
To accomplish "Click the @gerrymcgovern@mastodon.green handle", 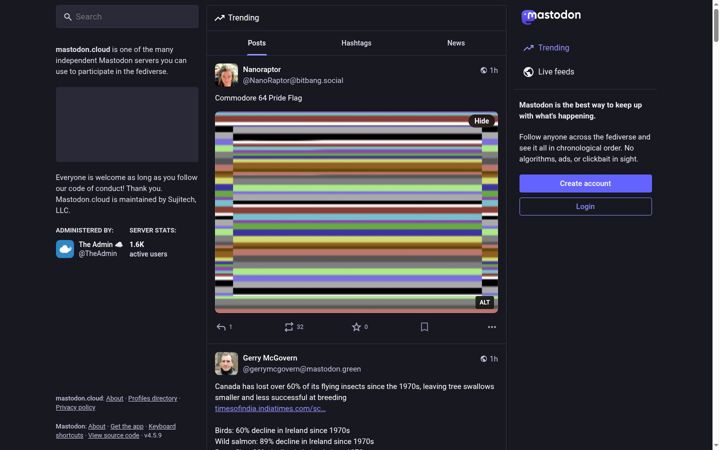I will (302, 369).
